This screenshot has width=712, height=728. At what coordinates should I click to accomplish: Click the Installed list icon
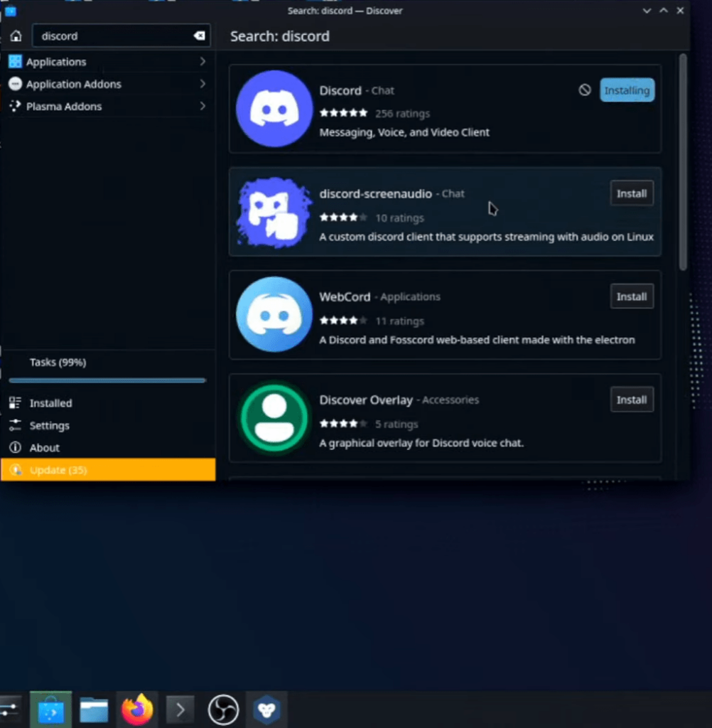tap(16, 402)
